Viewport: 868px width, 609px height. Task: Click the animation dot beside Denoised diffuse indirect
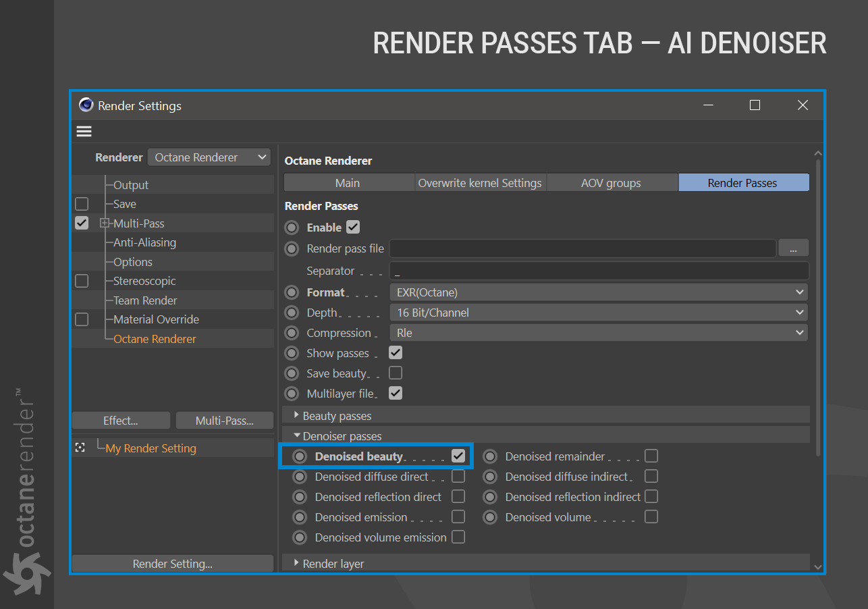pos(491,477)
